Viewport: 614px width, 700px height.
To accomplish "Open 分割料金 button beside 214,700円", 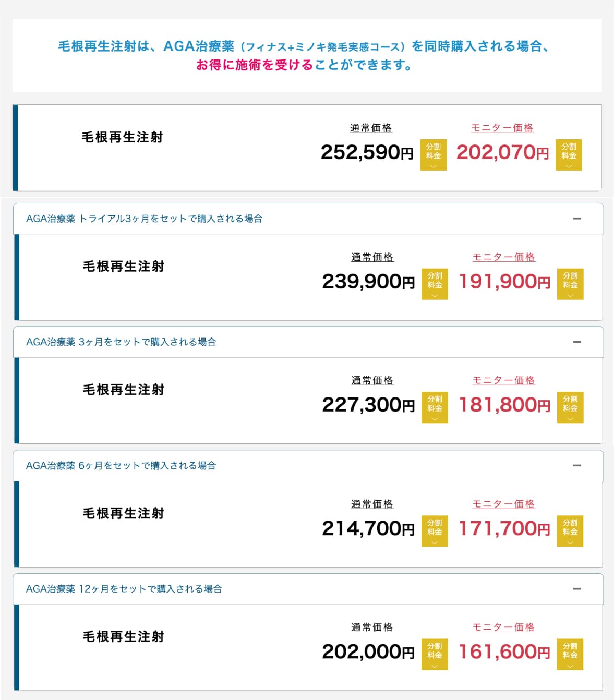I will click(435, 531).
